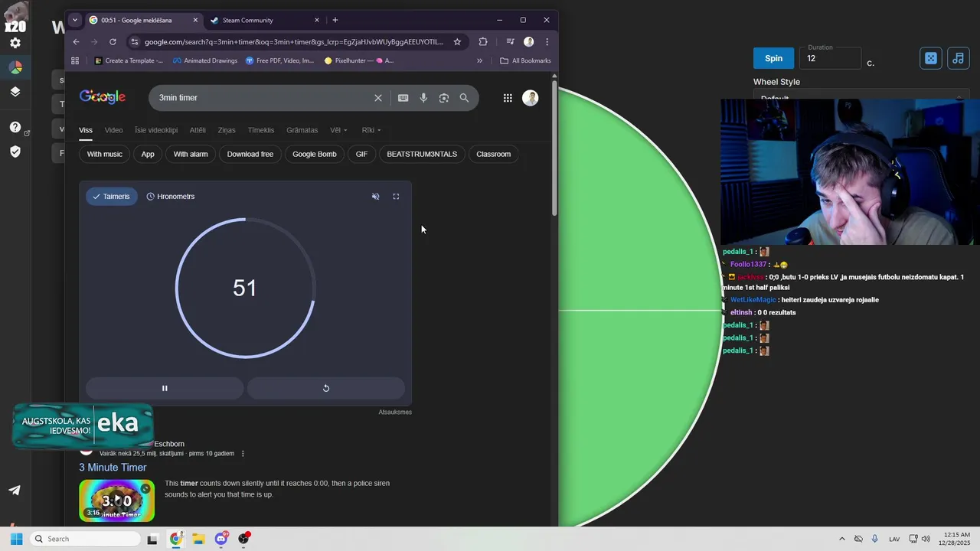The height and width of the screenshot is (551, 980).
Task: Open the wheel app settings gear icon
Action: 15,43
